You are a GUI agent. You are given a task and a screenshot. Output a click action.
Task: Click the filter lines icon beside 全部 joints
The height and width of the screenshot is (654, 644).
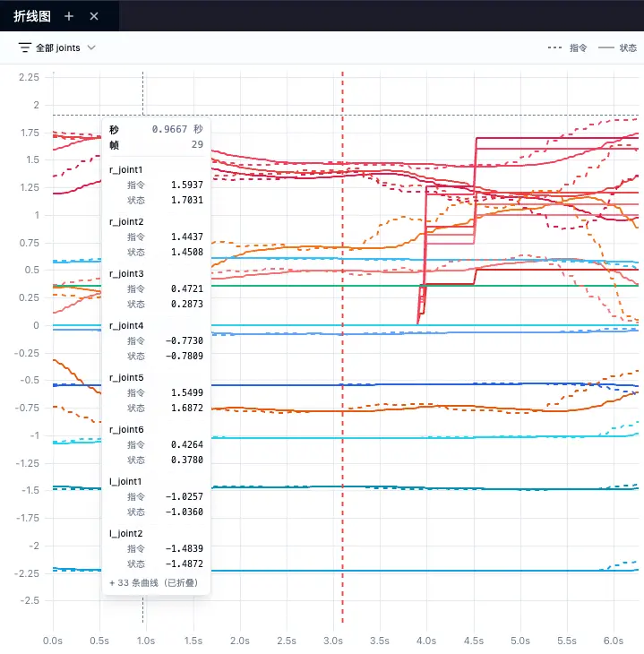[x=24, y=47]
